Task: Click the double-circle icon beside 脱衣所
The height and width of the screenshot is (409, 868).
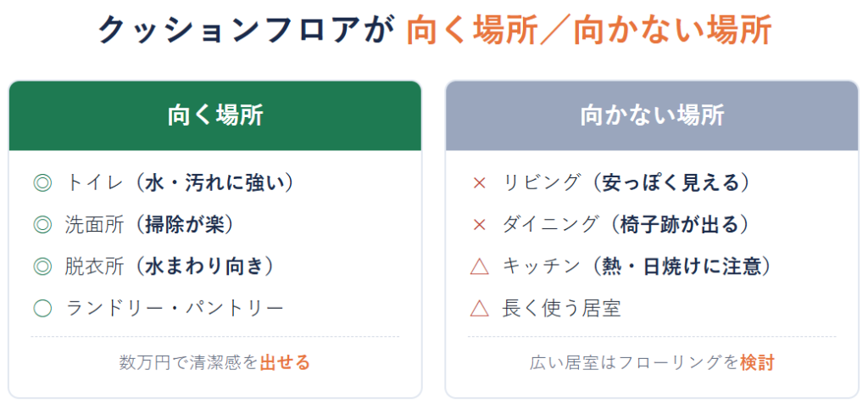Action: [42, 266]
